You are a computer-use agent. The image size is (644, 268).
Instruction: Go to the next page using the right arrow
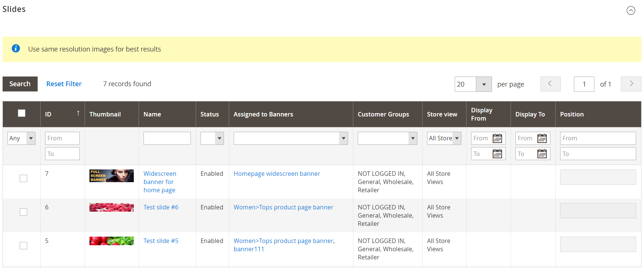pos(631,84)
